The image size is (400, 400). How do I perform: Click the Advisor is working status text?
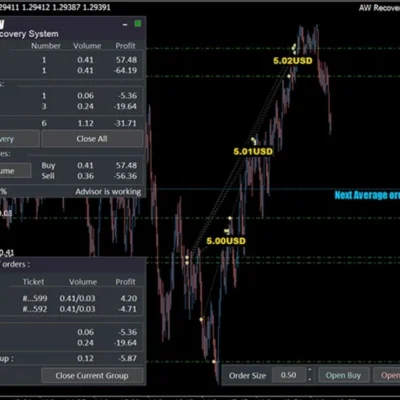[x=108, y=192]
